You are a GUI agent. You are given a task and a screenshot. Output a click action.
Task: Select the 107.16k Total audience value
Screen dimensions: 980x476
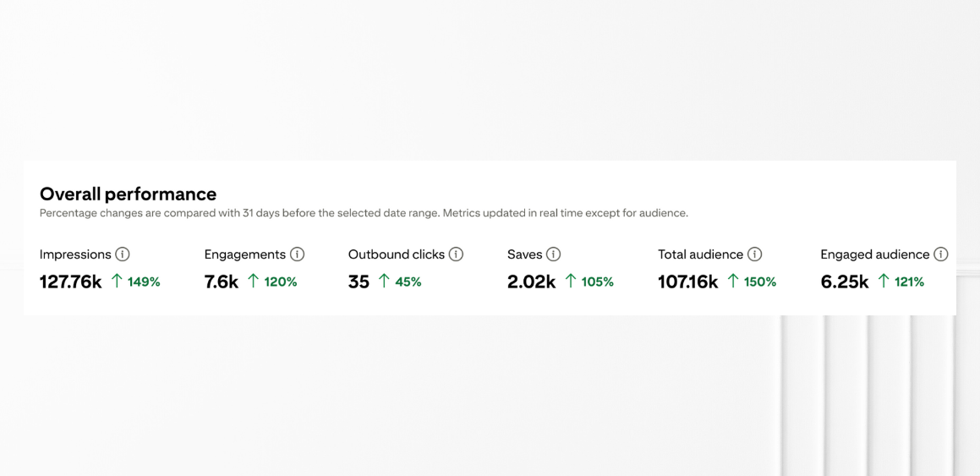click(687, 282)
